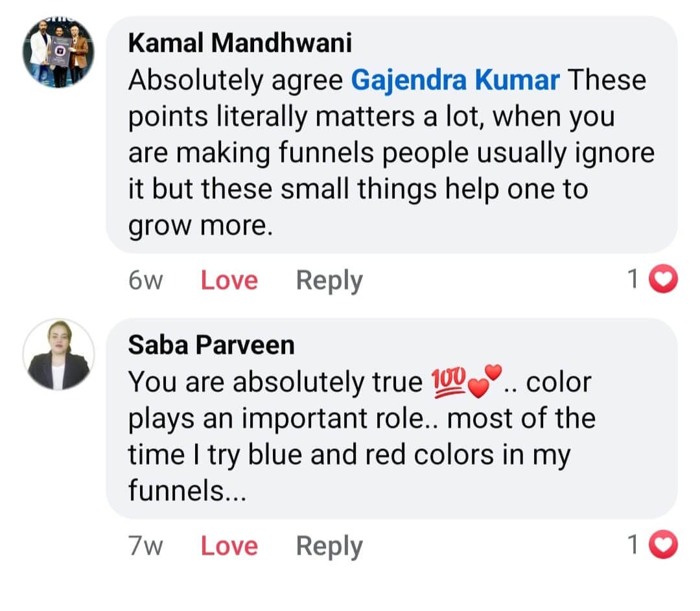The width and height of the screenshot is (700, 611).
Task: Click the 6w timestamp on Kamal's comment
Action: [x=145, y=279]
